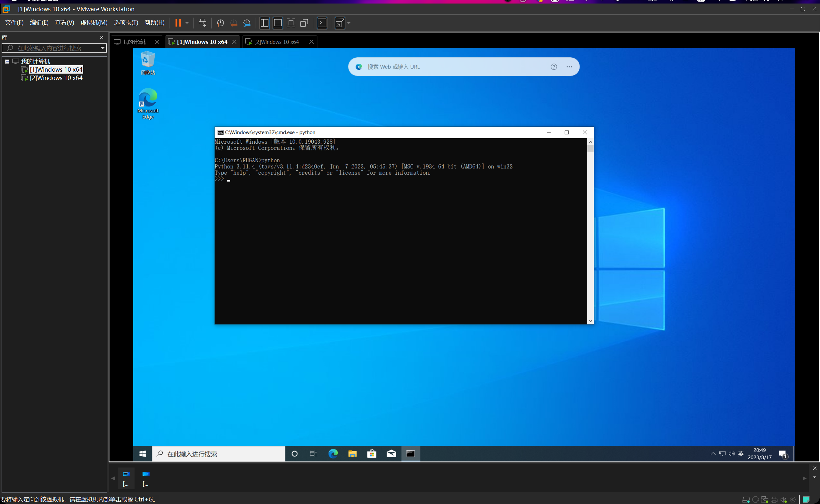Enter full screen mode

point(291,23)
